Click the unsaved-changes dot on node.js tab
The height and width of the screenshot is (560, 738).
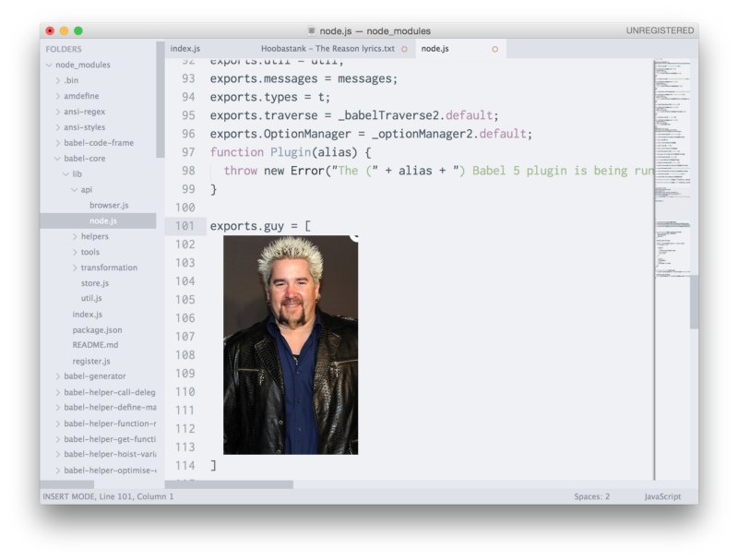pos(494,49)
